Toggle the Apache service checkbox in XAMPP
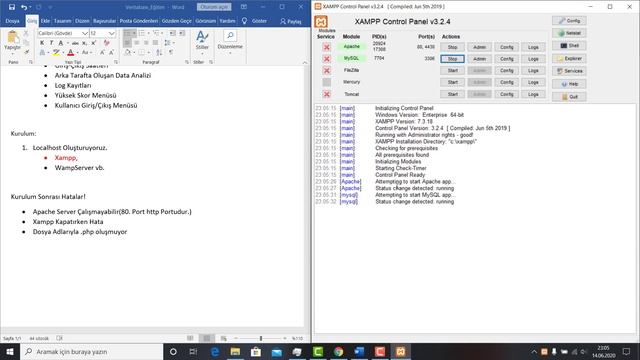 pos(327,47)
